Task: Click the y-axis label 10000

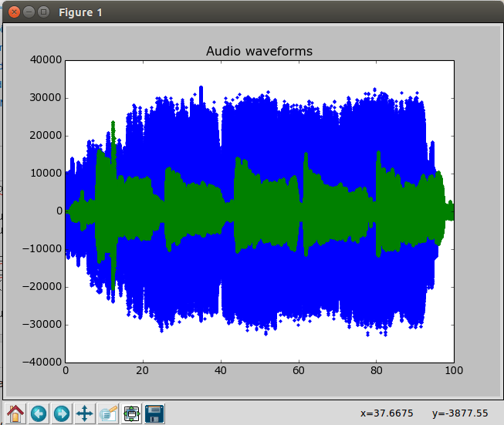Action: (x=46, y=173)
